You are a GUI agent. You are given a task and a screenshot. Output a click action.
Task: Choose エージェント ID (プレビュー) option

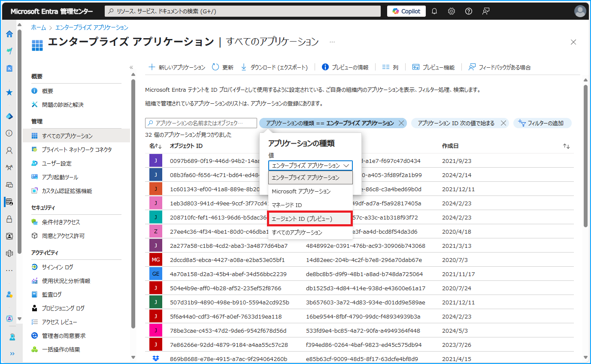point(310,219)
